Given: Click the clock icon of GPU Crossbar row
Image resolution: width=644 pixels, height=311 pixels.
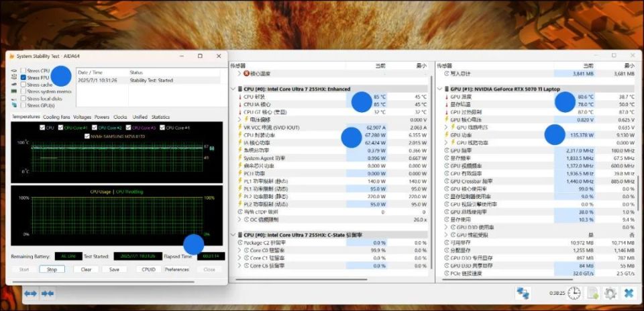Looking at the screenshot, I should pos(447,181).
